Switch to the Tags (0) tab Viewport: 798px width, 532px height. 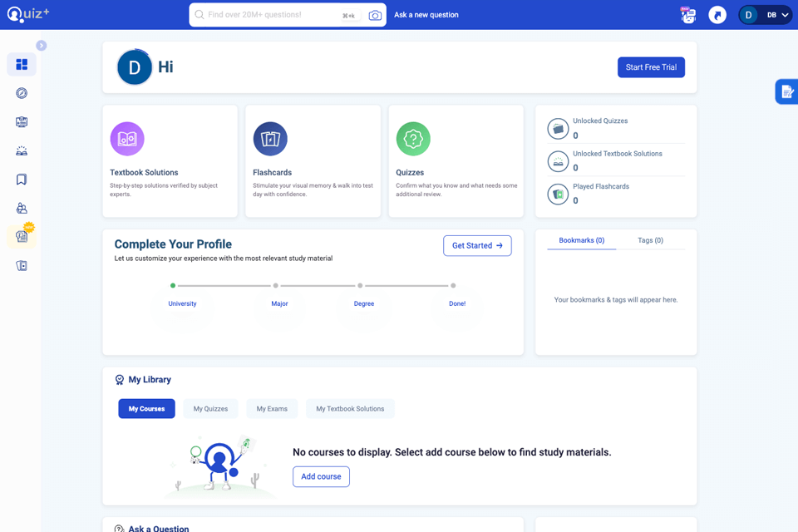pos(650,240)
